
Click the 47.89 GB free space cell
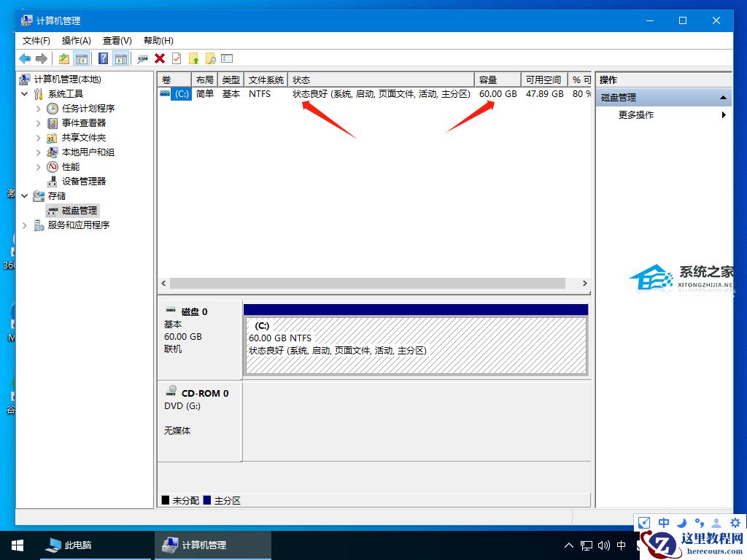click(x=544, y=94)
